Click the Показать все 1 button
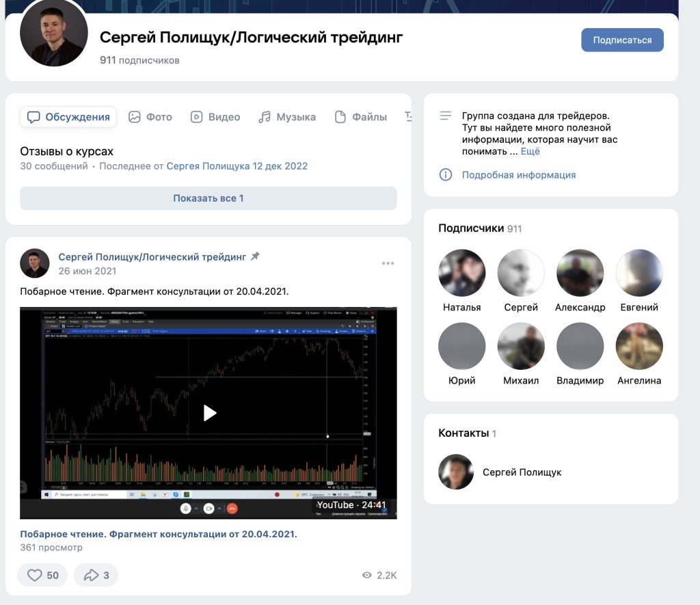The width and height of the screenshot is (700, 605). click(x=208, y=198)
